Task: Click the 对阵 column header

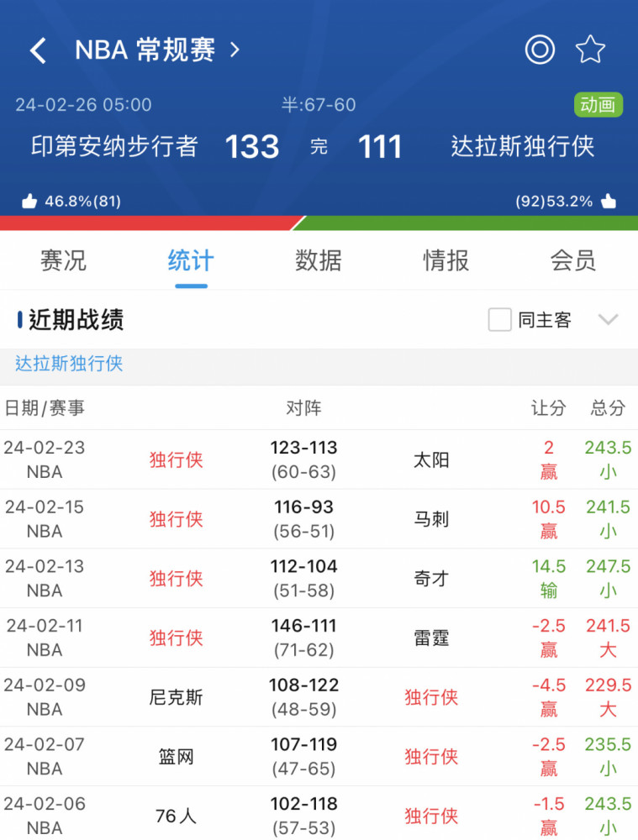Action: 304,408
